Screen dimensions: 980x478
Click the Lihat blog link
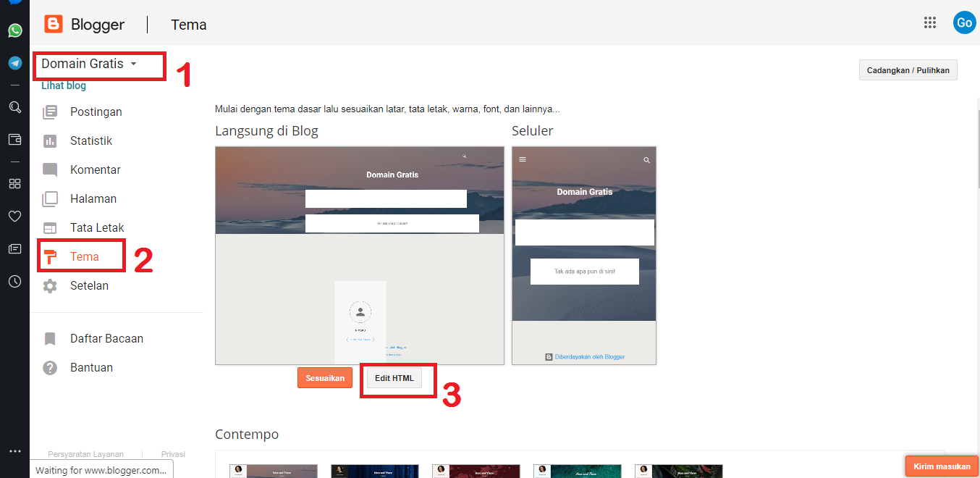tap(64, 85)
